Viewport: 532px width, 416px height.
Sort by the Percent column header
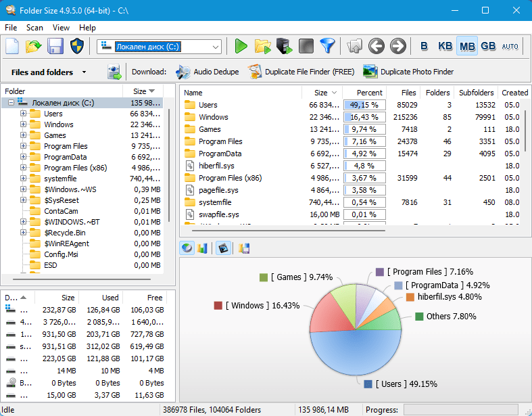pos(364,93)
